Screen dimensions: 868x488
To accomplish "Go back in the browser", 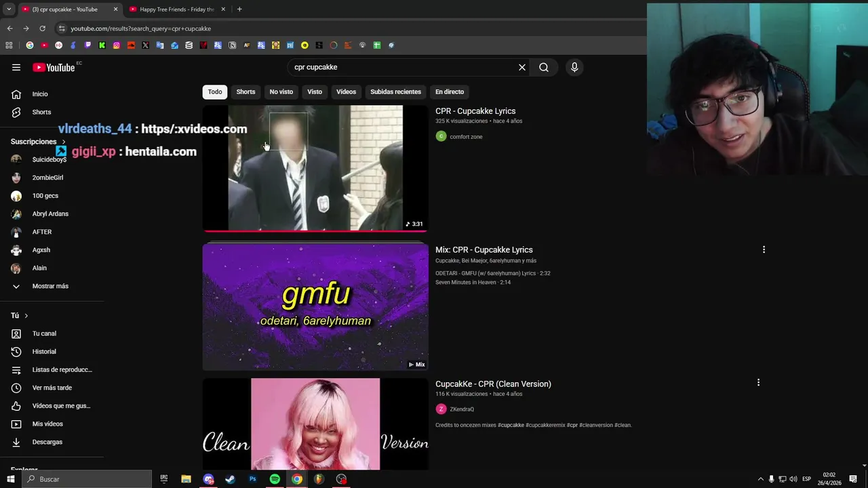I will click(x=9, y=28).
